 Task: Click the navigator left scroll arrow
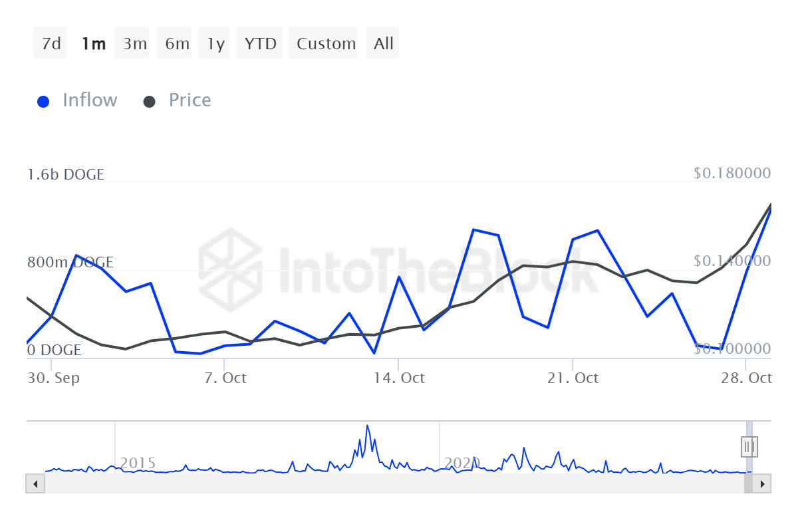[35, 483]
